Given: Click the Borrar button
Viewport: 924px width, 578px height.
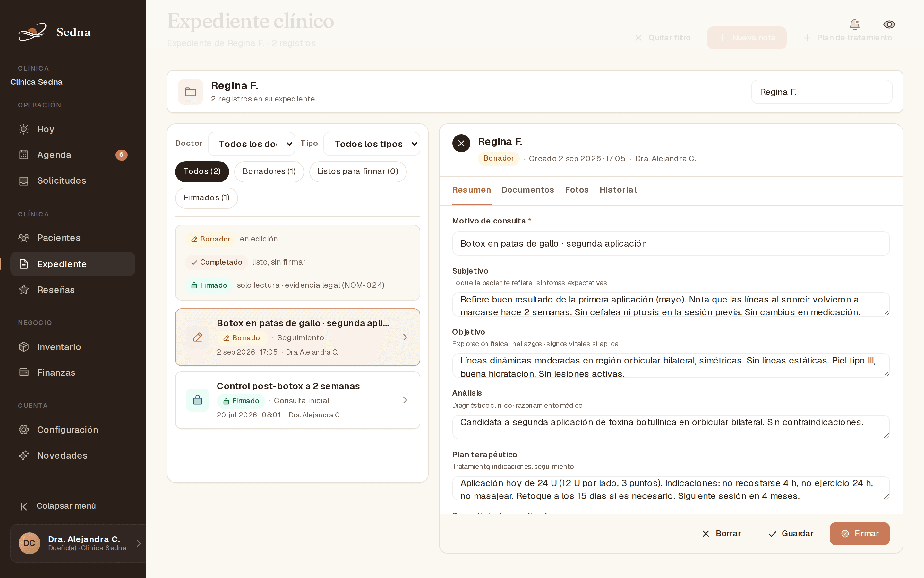Looking at the screenshot, I should tap(721, 534).
